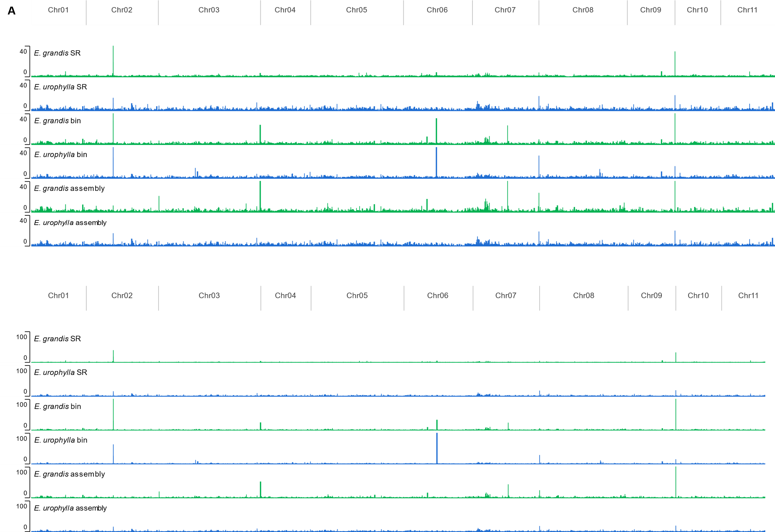Image resolution: width=775 pixels, height=532 pixels.
Task: Select the Chr05 header in the lower panel
Action: pyautogui.click(x=357, y=296)
